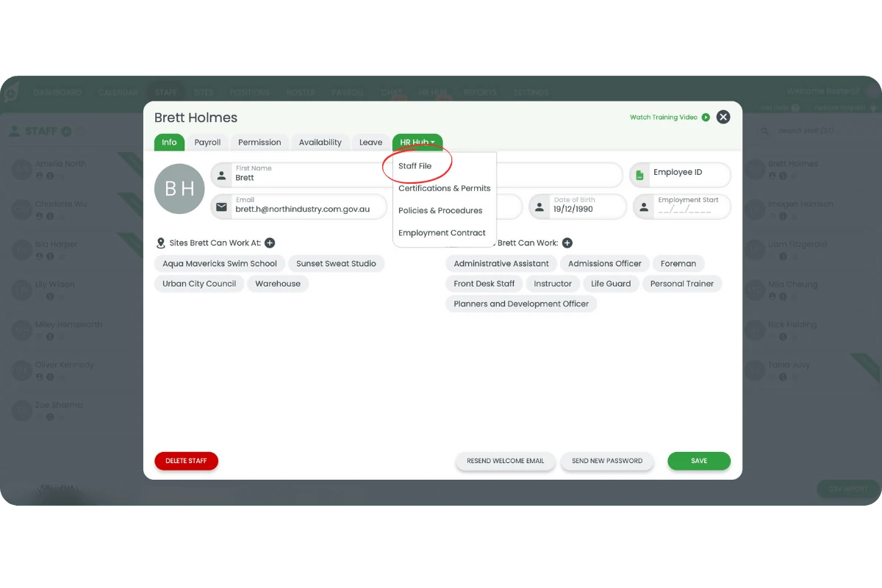Select Imogen Harrison in background staff list
Image resolution: width=882 pixels, height=588 pixels.
pyautogui.click(x=800, y=204)
